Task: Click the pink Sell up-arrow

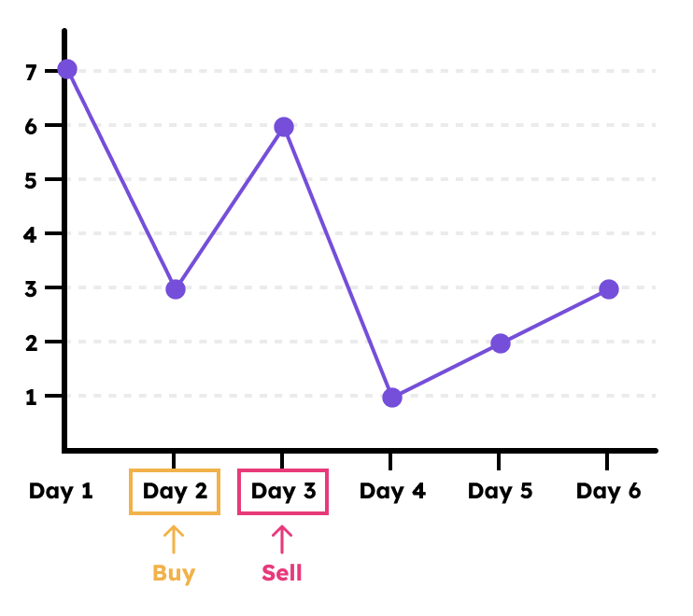Action: pyautogui.click(x=282, y=540)
